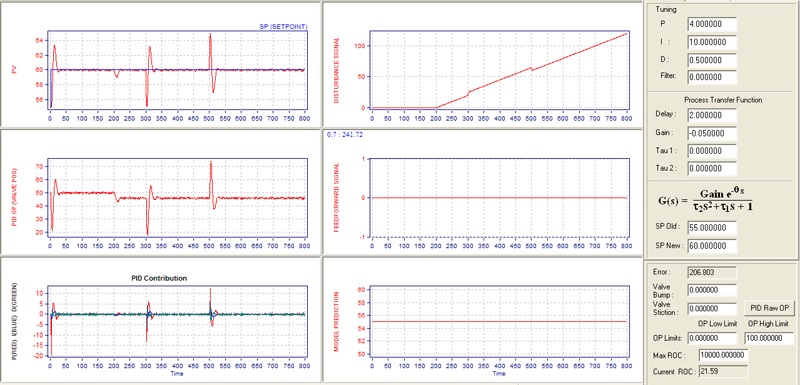The width and height of the screenshot is (800, 385).
Task: Click the MODEL PREDICTION axis label
Action: click(x=337, y=322)
